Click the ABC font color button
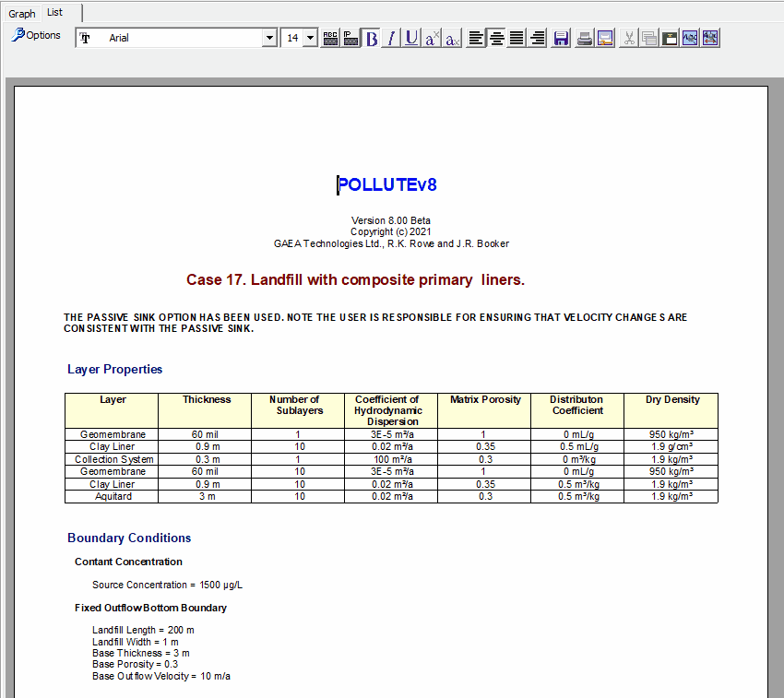The image size is (784, 698). (330, 38)
